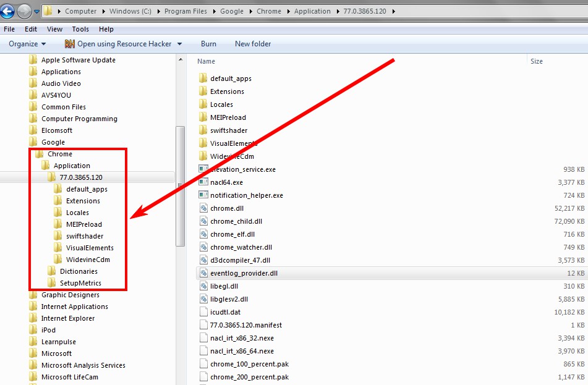Viewport: 588px width, 385px height.
Task: Select the Chrome folder in tree
Action: (59, 154)
